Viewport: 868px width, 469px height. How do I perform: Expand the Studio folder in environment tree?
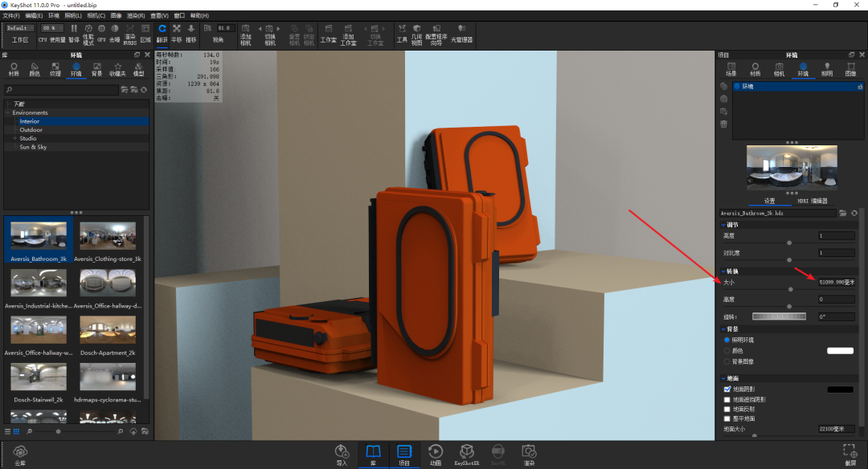coord(14,138)
